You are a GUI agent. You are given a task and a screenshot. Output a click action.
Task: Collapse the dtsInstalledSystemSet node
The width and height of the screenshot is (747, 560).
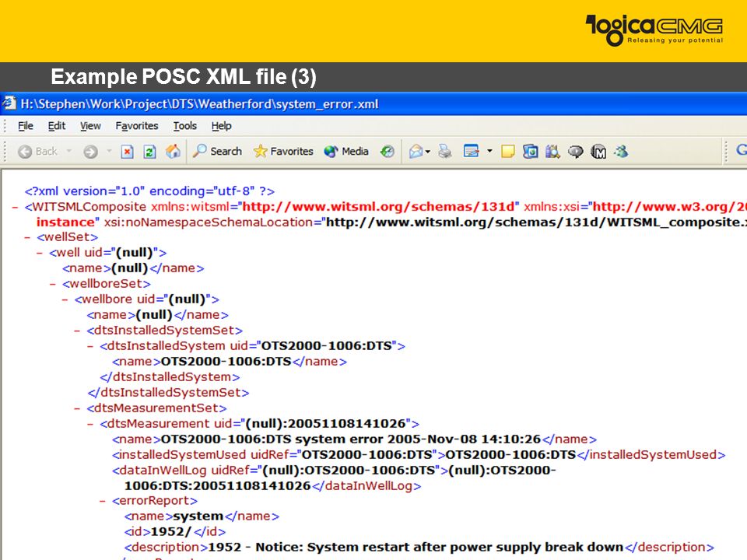tap(78, 331)
